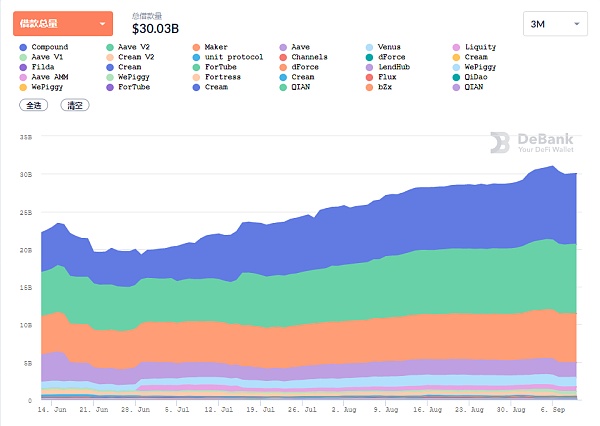Screen dimensions: 600x426
Task: Toggle the Maker legend dot
Action: coord(196,47)
